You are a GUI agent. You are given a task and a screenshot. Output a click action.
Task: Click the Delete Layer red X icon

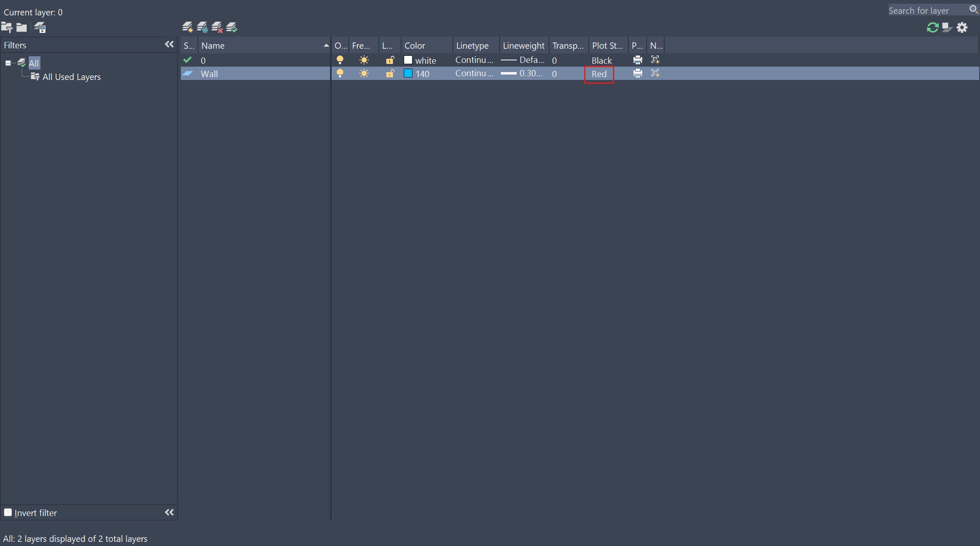[217, 27]
